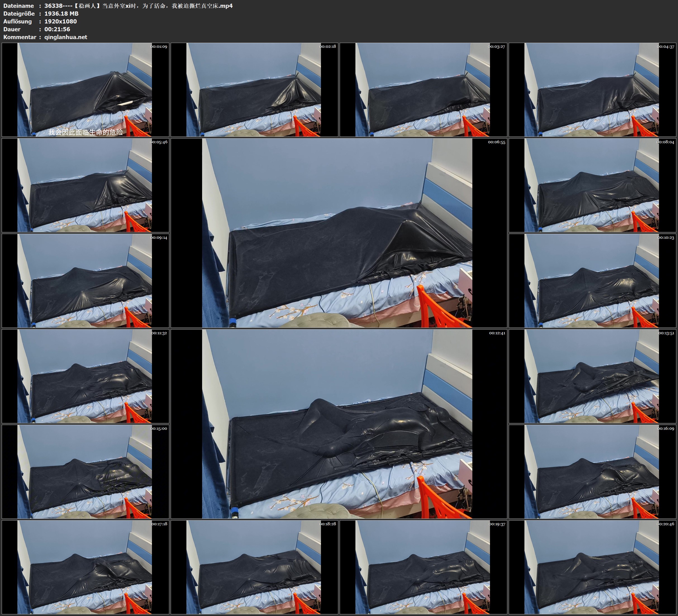Pick the frame marked 00:11:32
Viewport: 678px width, 616px height.
coord(85,376)
